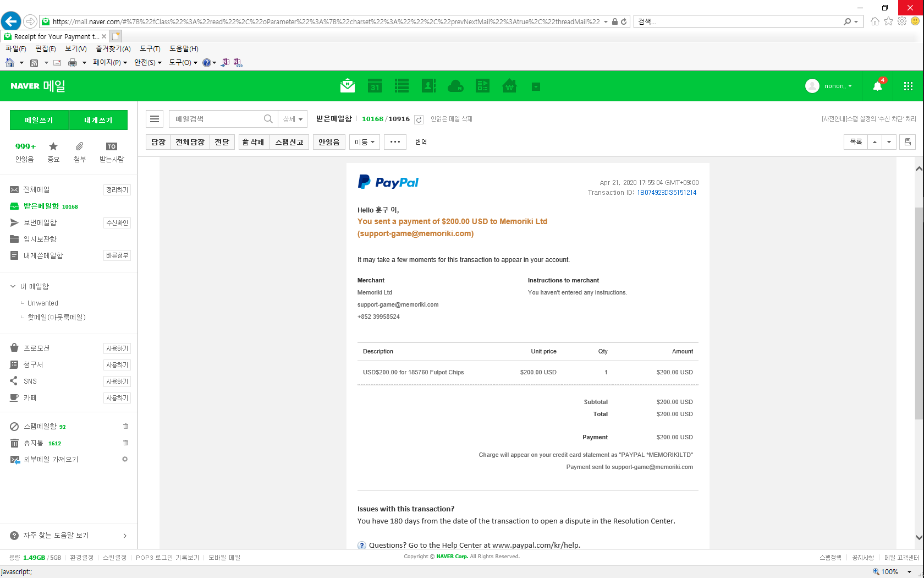Image resolution: width=924 pixels, height=578 pixels.
Task: Go back with the browser back arrow
Action: pyautogui.click(x=11, y=21)
